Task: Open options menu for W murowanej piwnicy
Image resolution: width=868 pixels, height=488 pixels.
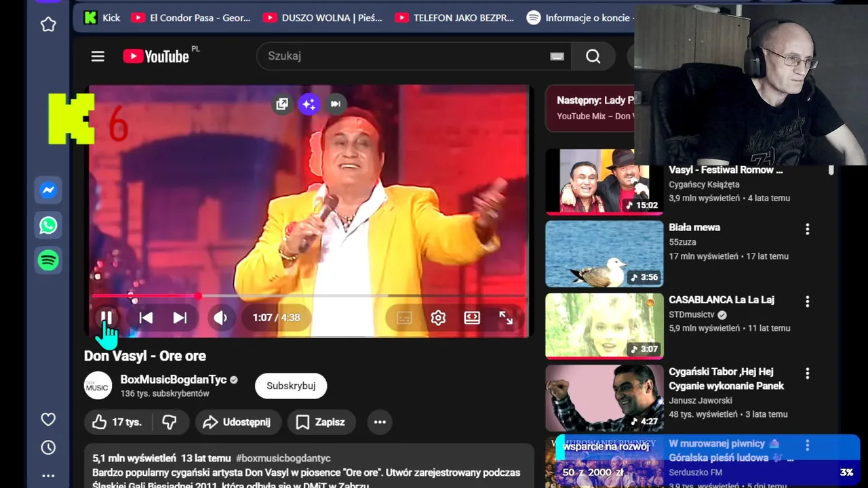Action: (807, 445)
